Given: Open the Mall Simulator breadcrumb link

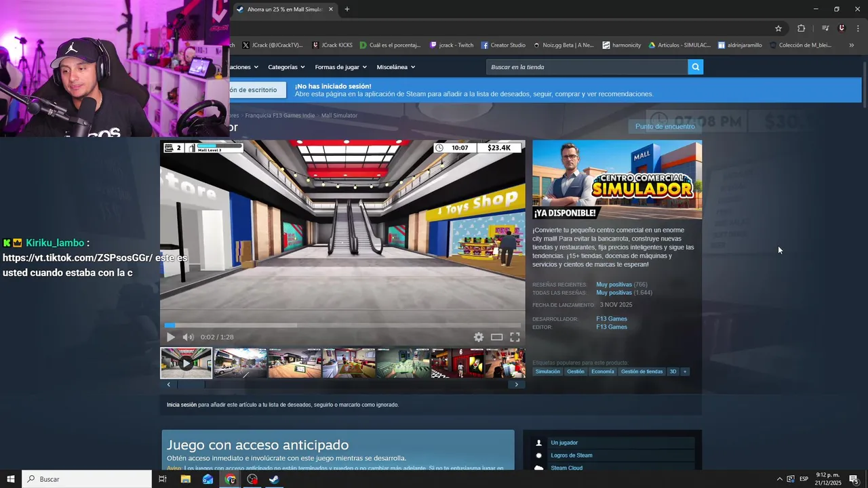Looking at the screenshot, I should 339,116.
